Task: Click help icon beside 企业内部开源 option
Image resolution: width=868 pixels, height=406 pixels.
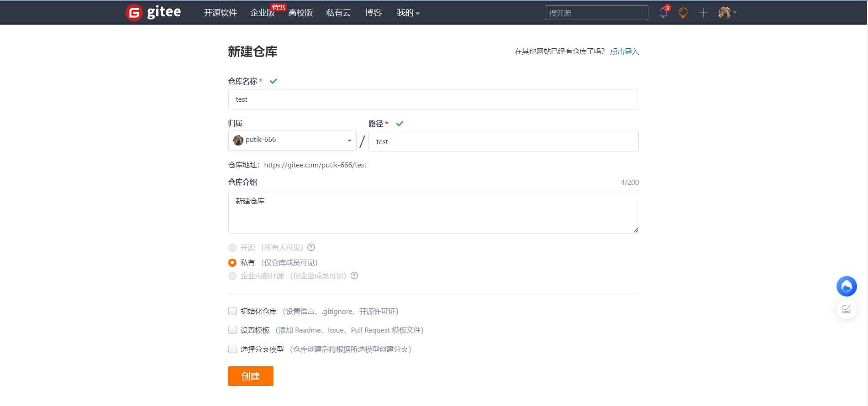Action: pos(354,276)
